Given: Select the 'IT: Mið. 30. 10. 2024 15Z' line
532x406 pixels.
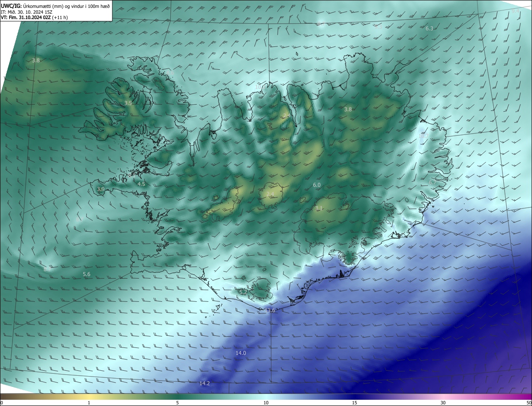Looking at the screenshot, I should [26, 12].
